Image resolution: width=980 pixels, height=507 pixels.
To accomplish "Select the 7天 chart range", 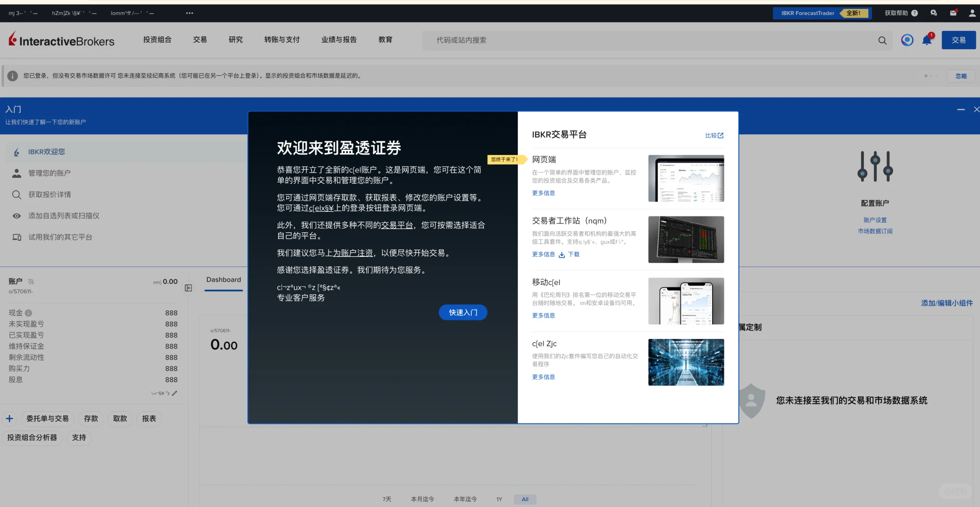I will (387, 499).
